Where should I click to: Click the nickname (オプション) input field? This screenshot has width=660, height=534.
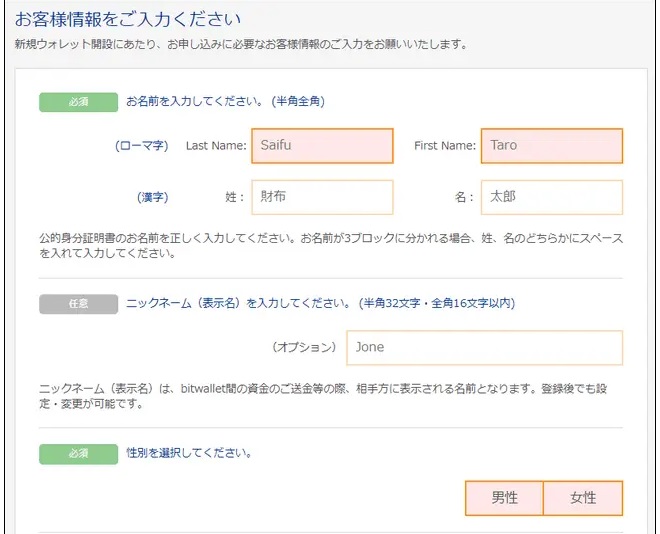click(484, 348)
